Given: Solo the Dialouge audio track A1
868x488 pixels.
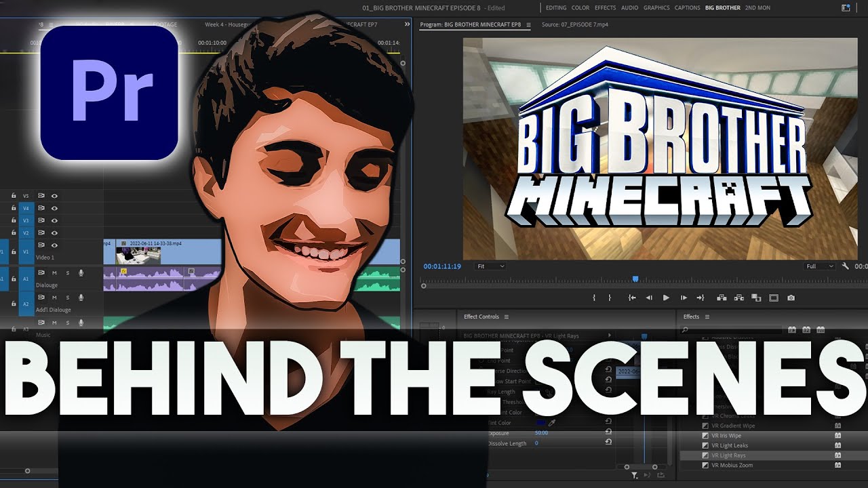Looking at the screenshot, I should [x=68, y=273].
